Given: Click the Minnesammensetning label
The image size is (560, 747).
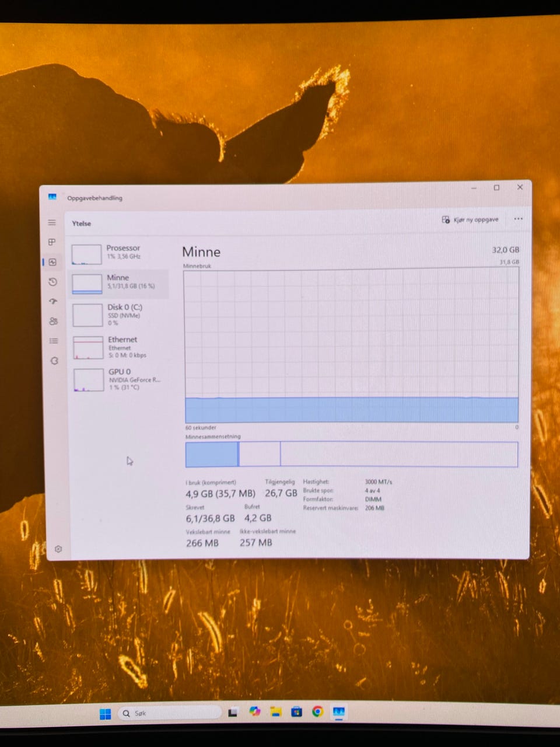Looking at the screenshot, I should 213,437.
